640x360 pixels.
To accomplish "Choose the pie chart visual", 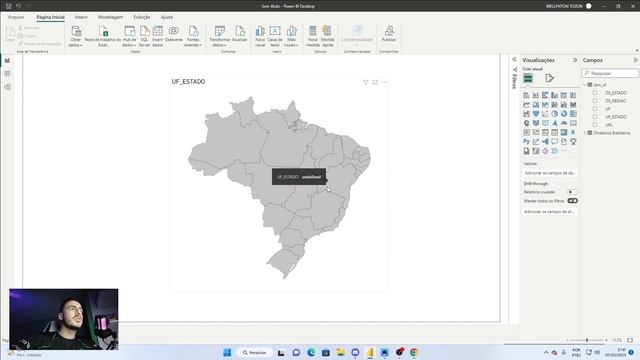I will point(554,114).
